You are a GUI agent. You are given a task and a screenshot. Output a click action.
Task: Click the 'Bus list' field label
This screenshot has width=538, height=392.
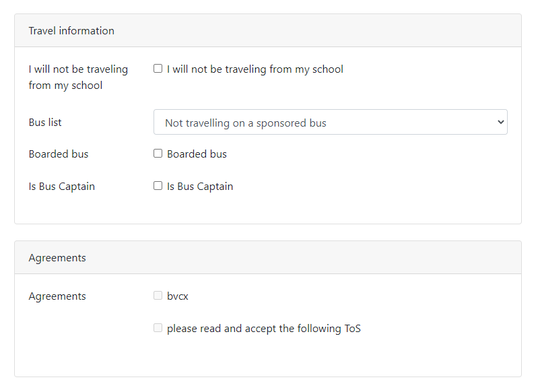coord(45,123)
